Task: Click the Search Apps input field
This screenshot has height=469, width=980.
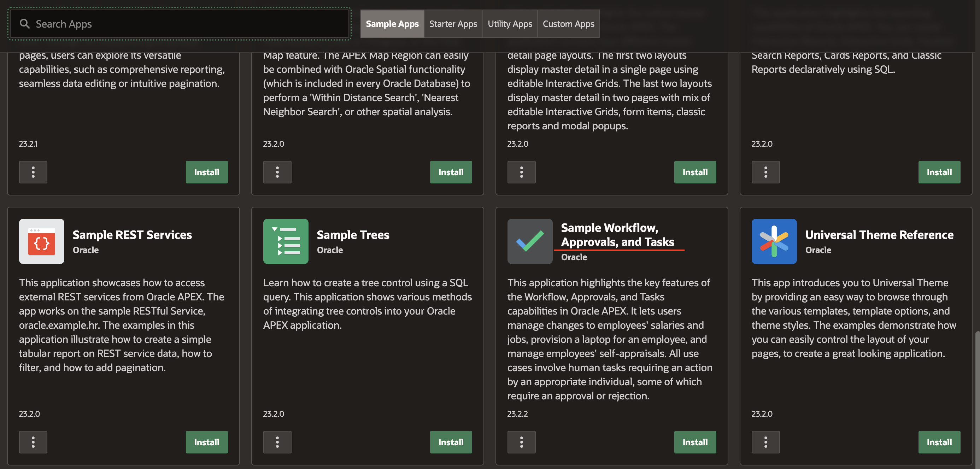Action: click(x=179, y=23)
